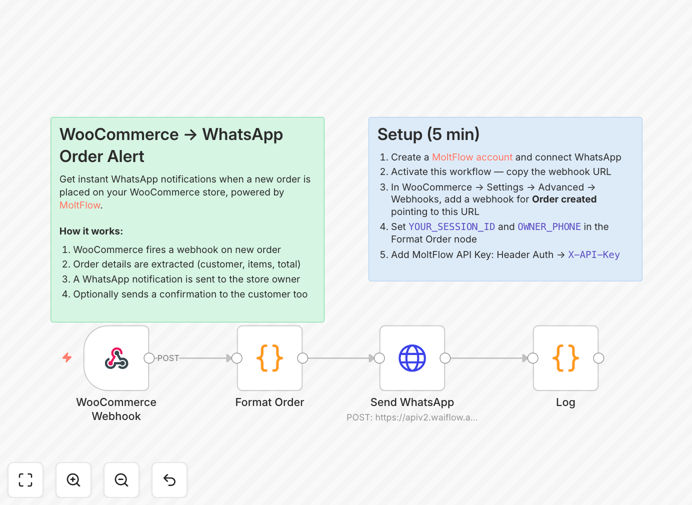Select the WooCommerce Webhook node icon

(x=117, y=358)
